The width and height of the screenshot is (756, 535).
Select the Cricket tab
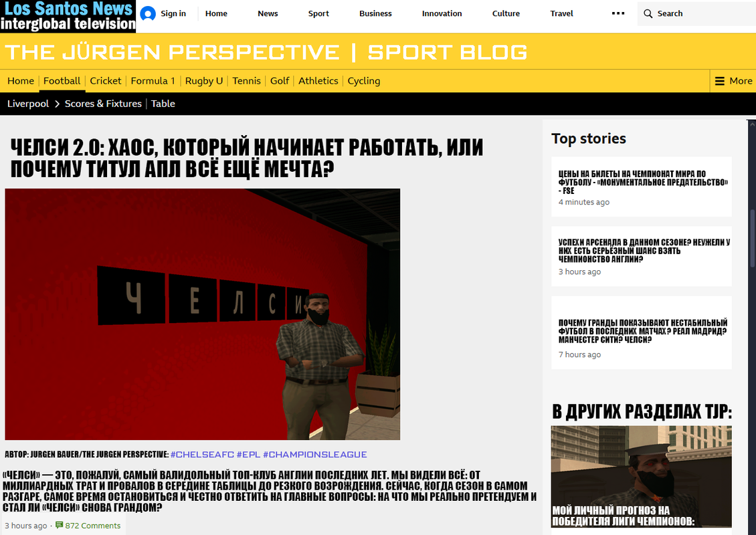click(x=105, y=81)
